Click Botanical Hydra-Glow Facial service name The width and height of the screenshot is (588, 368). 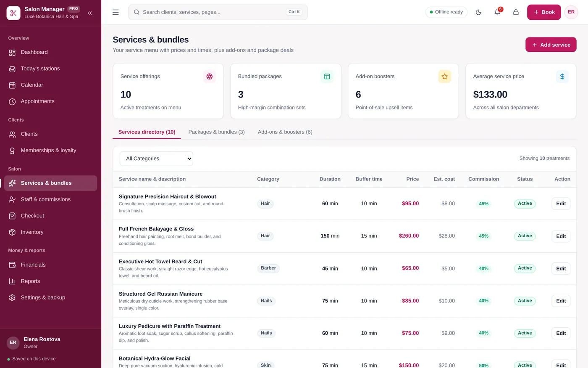pyautogui.click(x=155, y=358)
